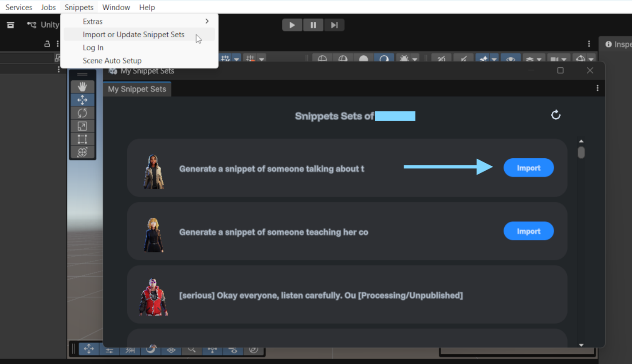Open dropdown arrow beside layers stack icon
The width and height of the screenshot is (632, 364).
tap(539, 59)
